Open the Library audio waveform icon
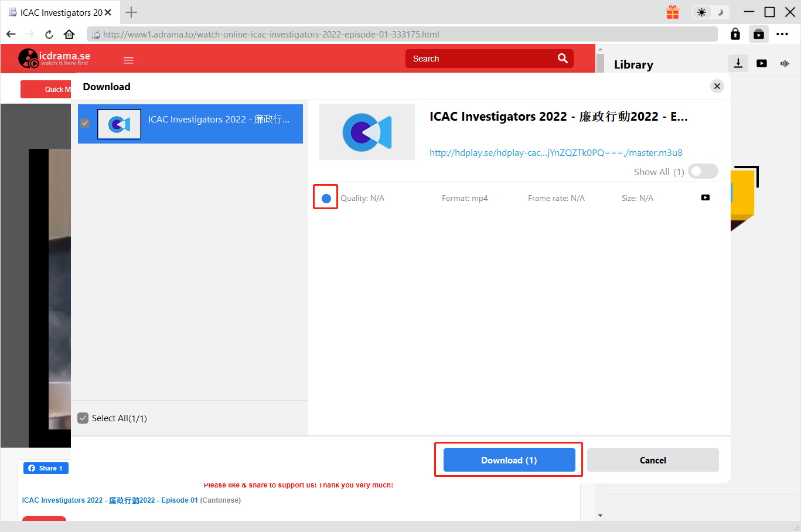 coord(785,63)
